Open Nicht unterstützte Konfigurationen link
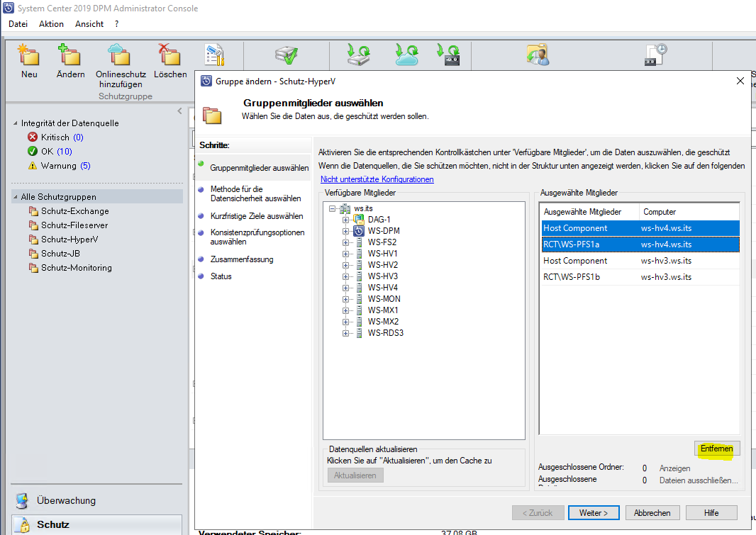The width and height of the screenshot is (756, 535). (377, 179)
